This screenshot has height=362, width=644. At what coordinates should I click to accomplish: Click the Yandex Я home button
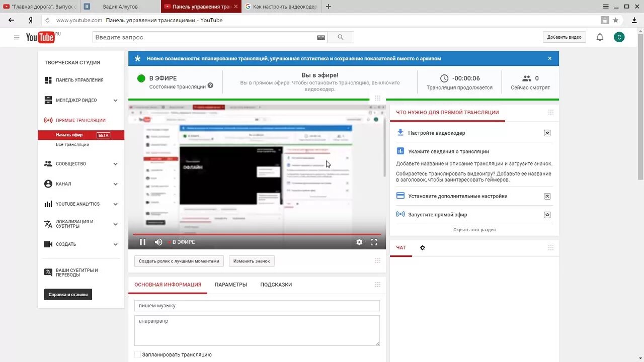(x=31, y=20)
